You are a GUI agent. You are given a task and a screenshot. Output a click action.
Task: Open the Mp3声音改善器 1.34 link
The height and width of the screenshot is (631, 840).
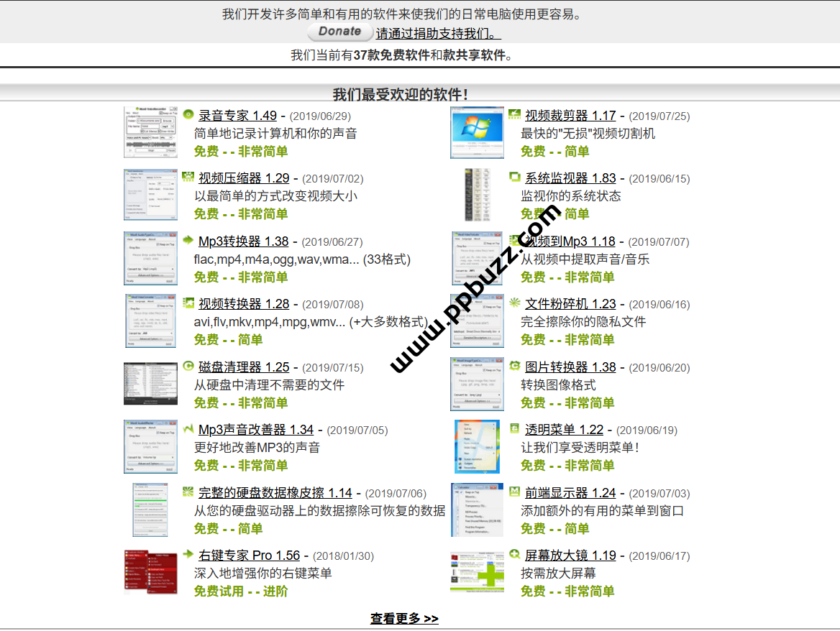(256, 430)
